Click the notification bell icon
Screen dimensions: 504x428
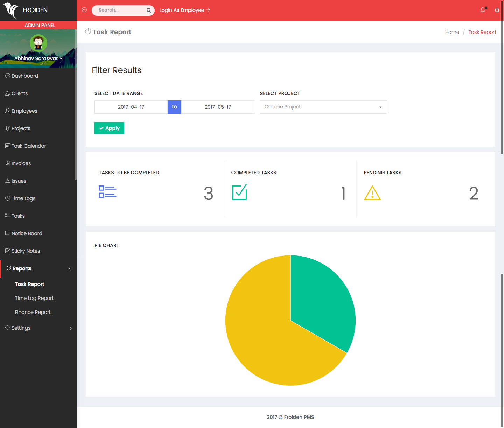coord(483,10)
